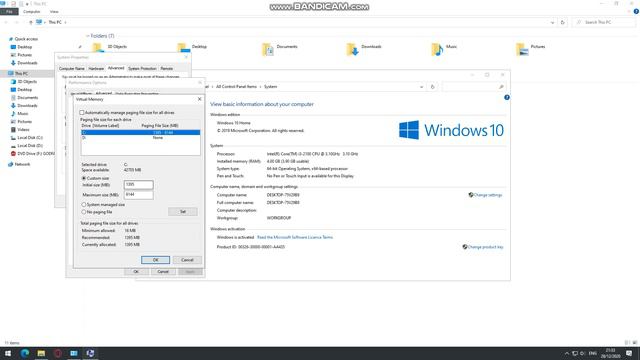Viewport: 640px width, 360px height.
Task: Collapse the Folders group header
Action: [x=87, y=36]
